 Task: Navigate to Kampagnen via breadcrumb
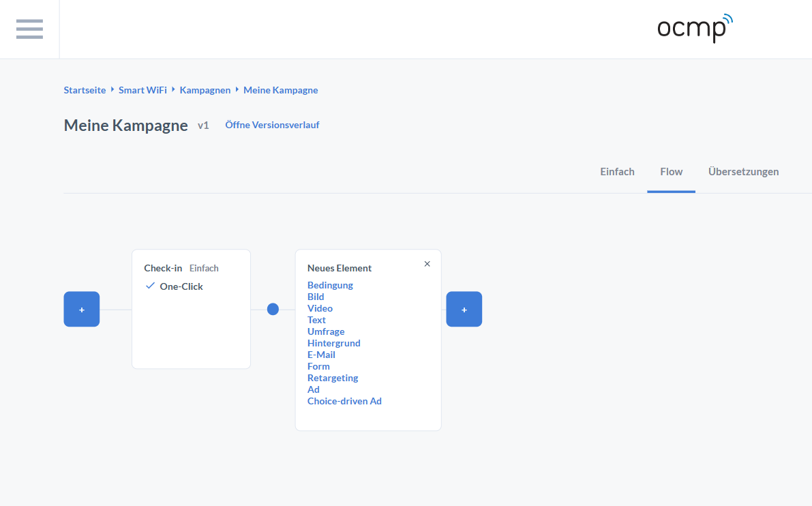click(x=205, y=89)
